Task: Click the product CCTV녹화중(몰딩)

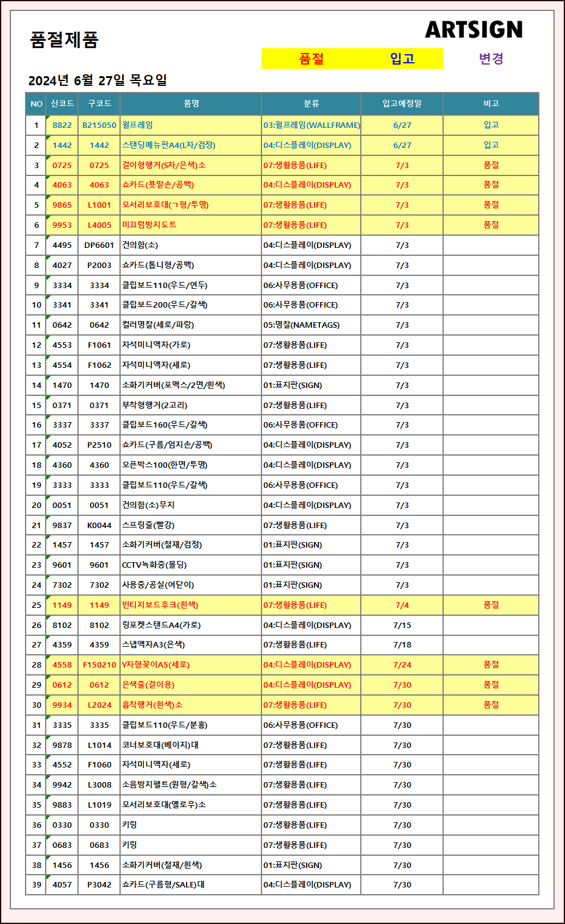Action: coord(154,565)
